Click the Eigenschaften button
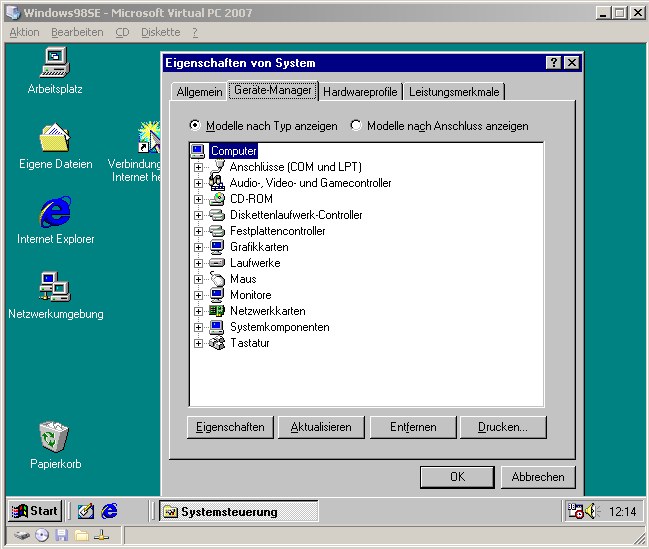649x549 pixels. [x=230, y=427]
